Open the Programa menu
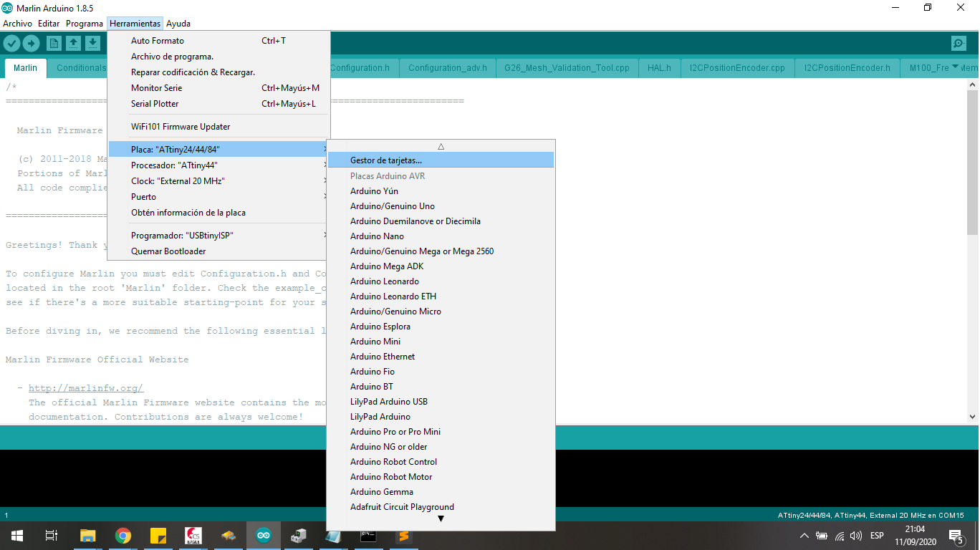980x550 pixels. point(85,24)
